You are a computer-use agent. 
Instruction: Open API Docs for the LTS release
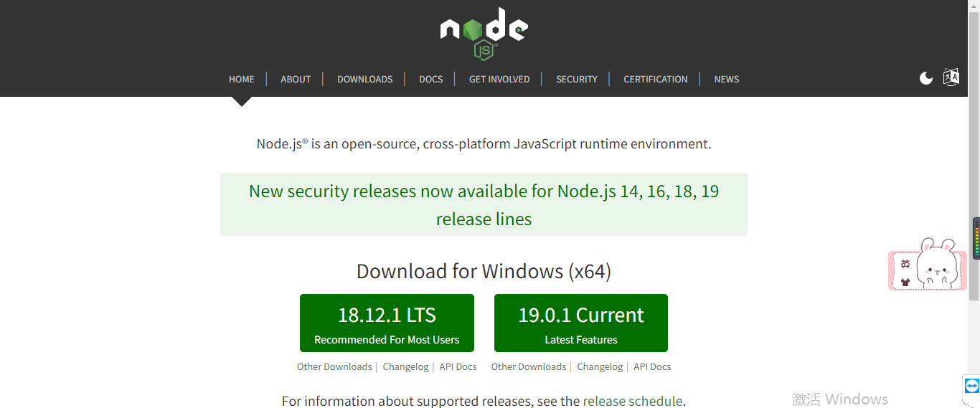coord(458,366)
